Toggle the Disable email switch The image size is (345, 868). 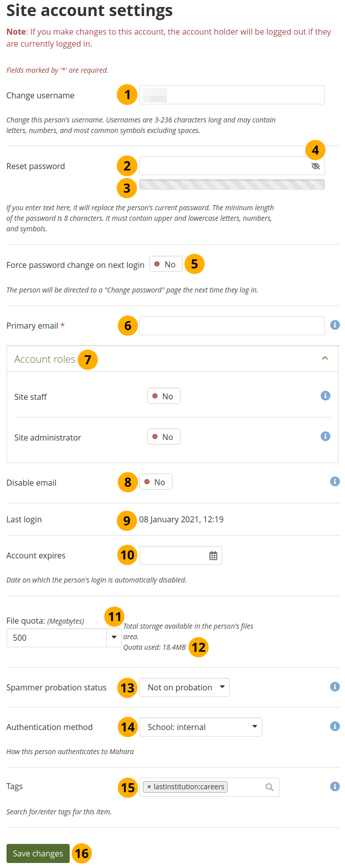pyautogui.click(x=155, y=482)
